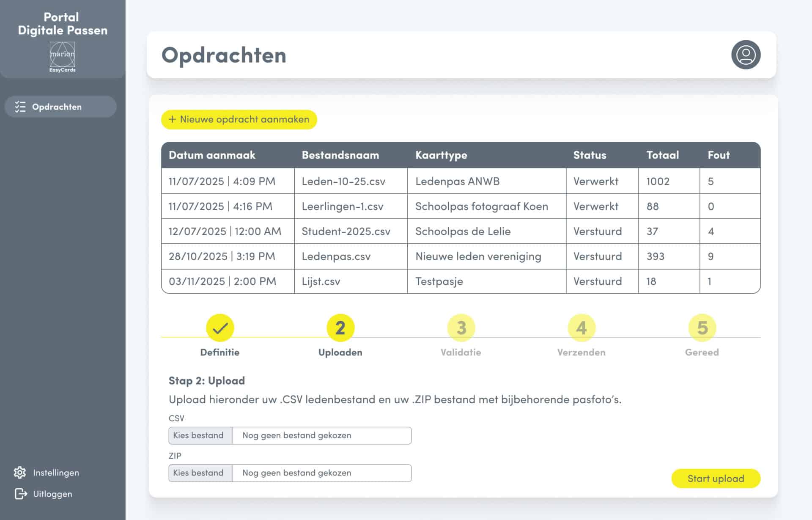
Task: Click the Opdrachten checklist icon in sidebar
Action: (x=20, y=107)
